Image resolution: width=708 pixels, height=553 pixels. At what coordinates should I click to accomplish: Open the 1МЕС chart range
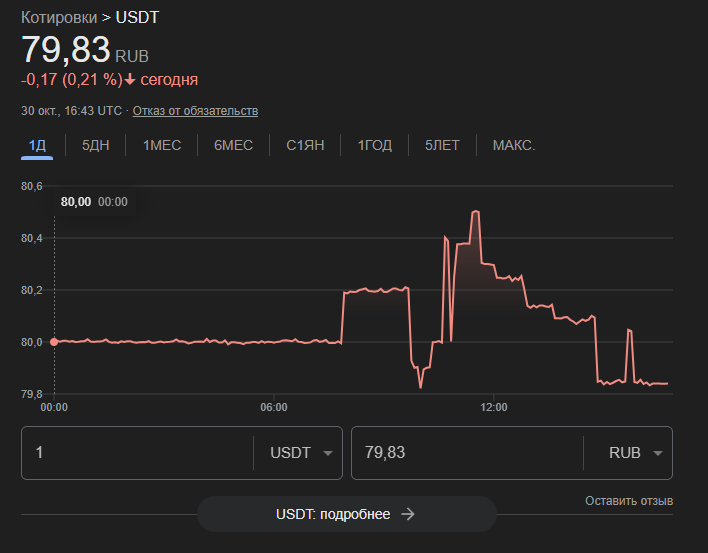point(162,145)
